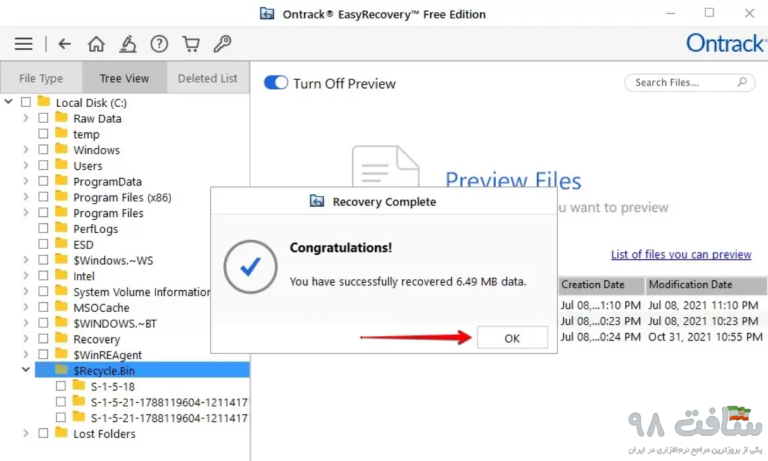Collapse the Local Disk (C:) tree node
This screenshot has width=768, height=461.
(x=9, y=102)
